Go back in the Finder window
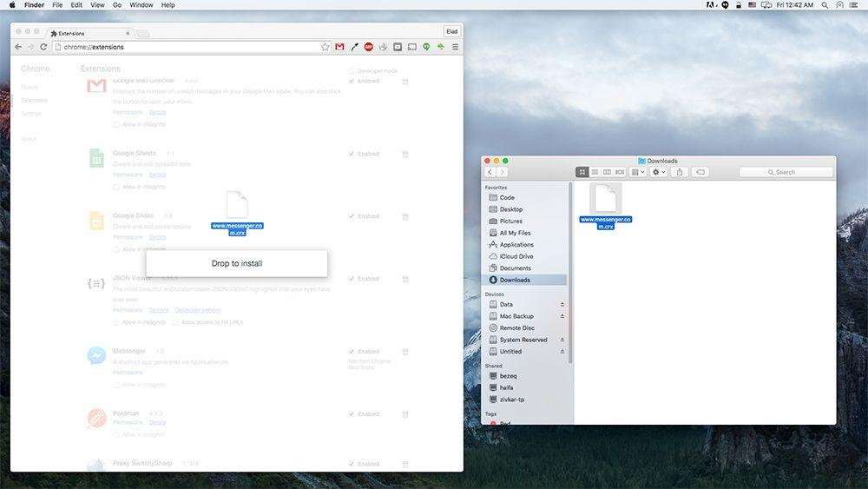Image resolution: width=868 pixels, height=489 pixels. tap(490, 172)
